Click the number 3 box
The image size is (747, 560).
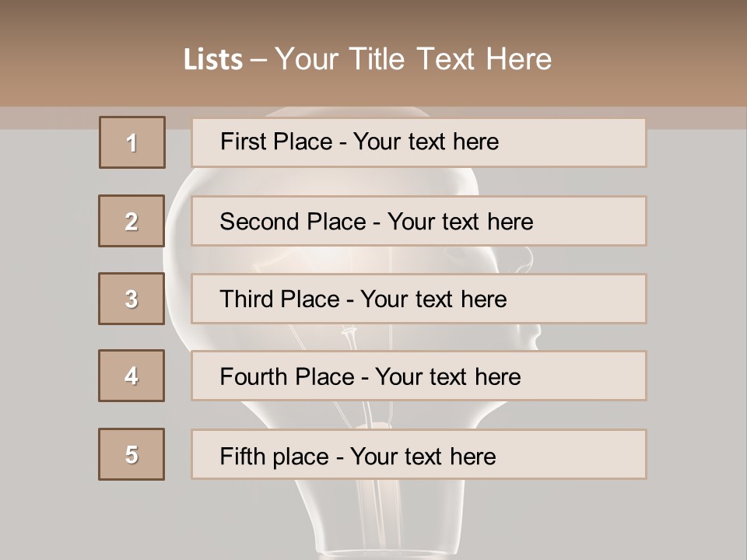point(132,299)
